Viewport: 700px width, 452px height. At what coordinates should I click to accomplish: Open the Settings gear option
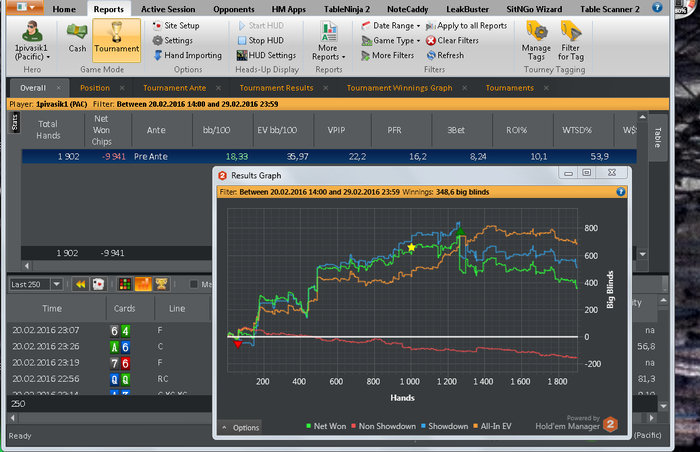pos(173,40)
